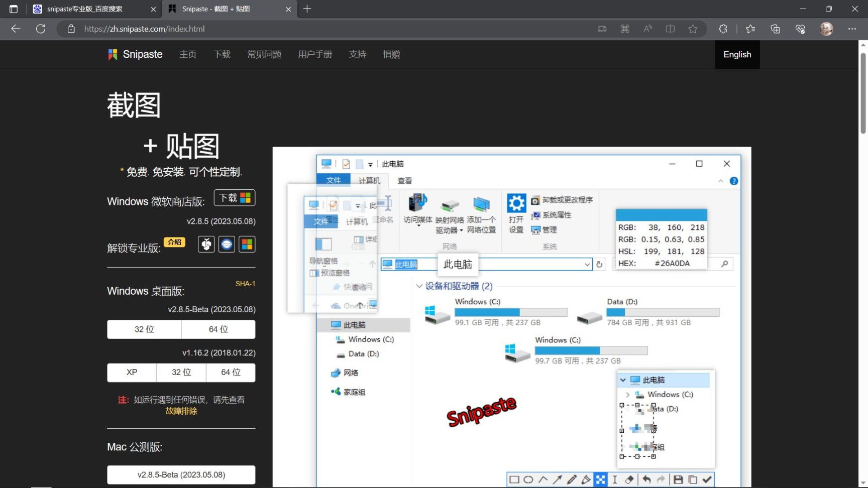The width and height of the screenshot is (868, 488).
Task: Click the Snipaste logo in the site header
Action: [135, 54]
